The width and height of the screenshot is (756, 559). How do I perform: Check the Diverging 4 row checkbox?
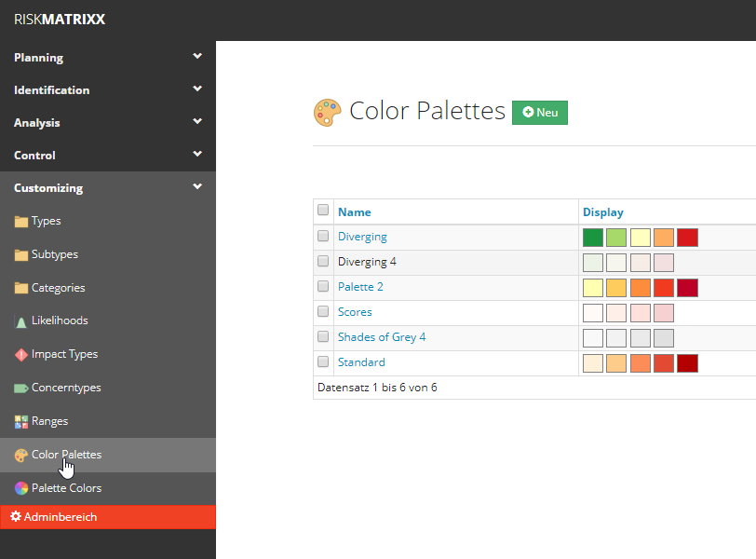[x=323, y=261]
